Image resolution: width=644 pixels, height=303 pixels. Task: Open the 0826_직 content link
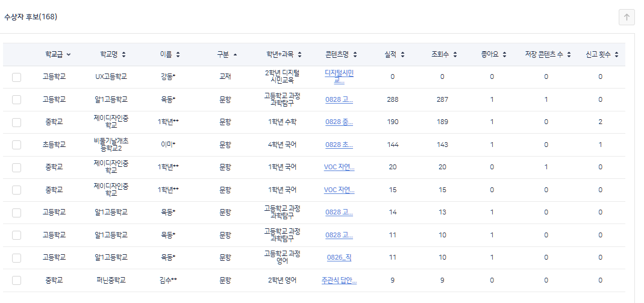(x=339, y=257)
